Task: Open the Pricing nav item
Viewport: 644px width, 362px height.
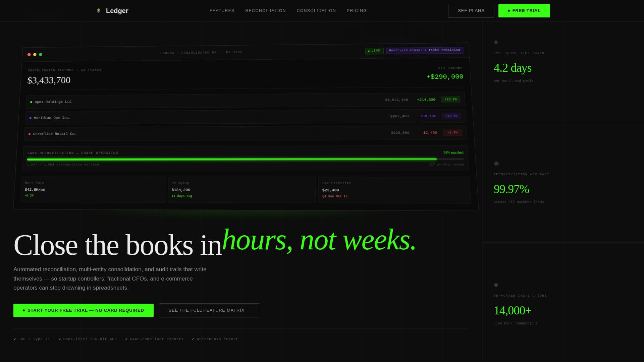Action: (x=357, y=11)
